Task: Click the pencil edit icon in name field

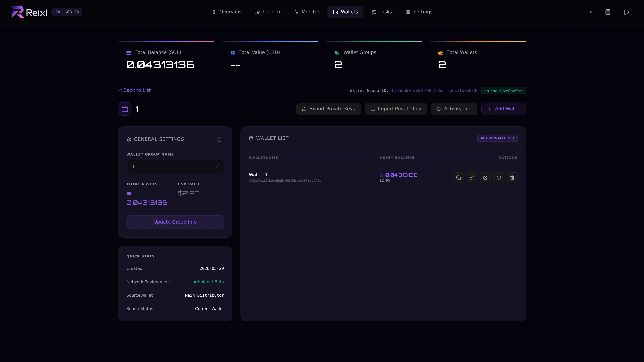Action: coord(218,166)
